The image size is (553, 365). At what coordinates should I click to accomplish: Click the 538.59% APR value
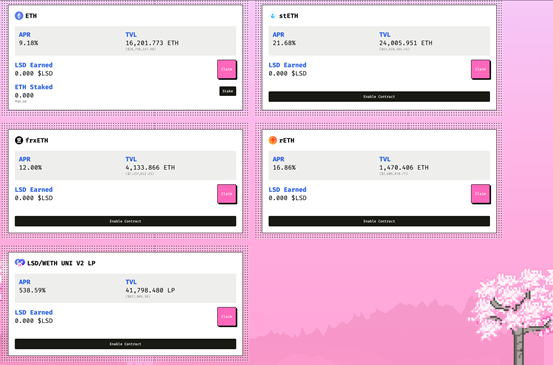[x=32, y=291]
